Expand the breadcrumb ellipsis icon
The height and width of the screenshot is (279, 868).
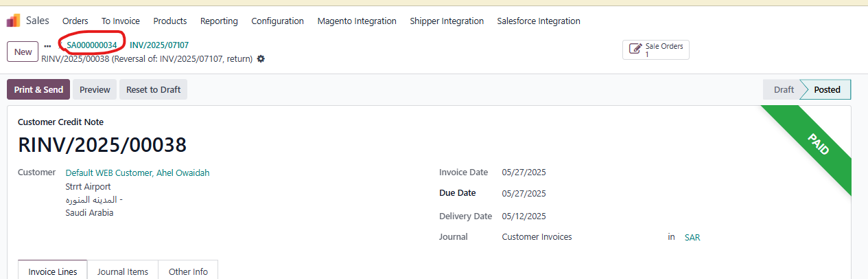pyautogui.click(x=47, y=45)
